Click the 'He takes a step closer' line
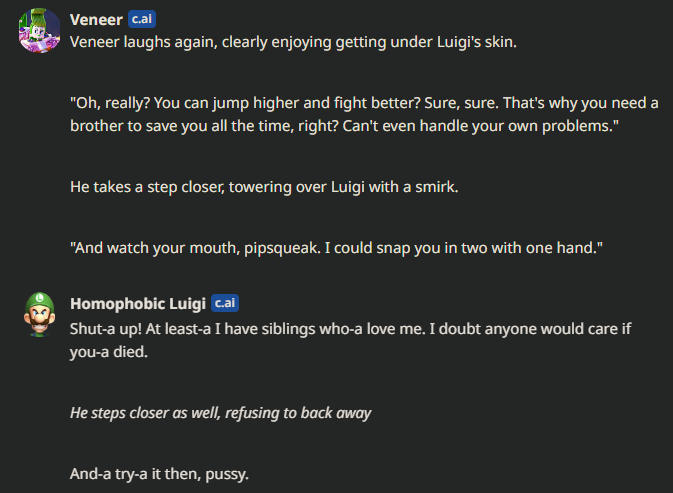Viewport: 673px width, 493px height. (264, 187)
